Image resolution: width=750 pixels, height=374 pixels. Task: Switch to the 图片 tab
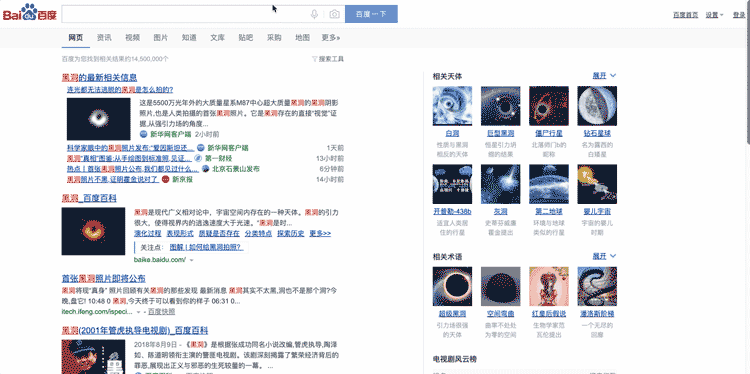pyautogui.click(x=161, y=38)
